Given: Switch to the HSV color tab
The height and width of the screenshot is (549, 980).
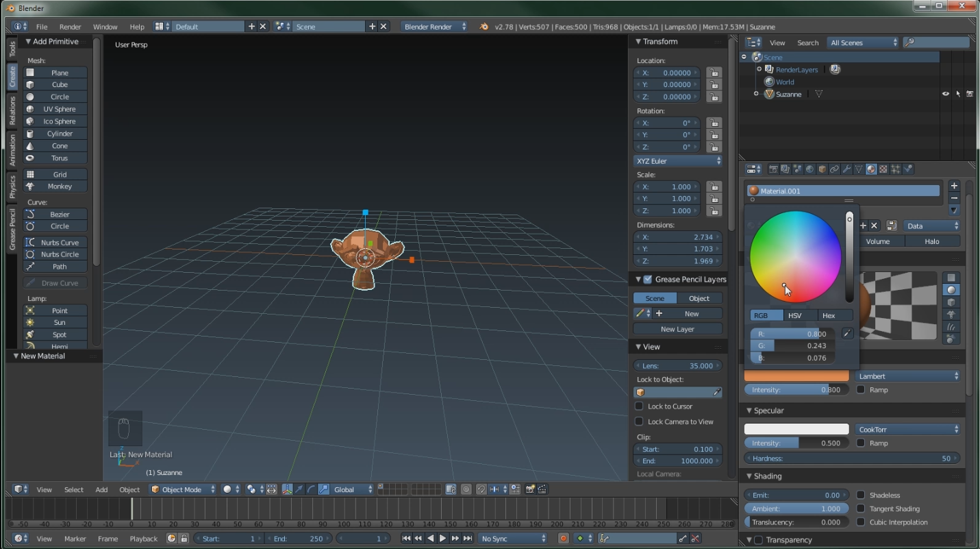Looking at the screenshot, I should point(801,315).
